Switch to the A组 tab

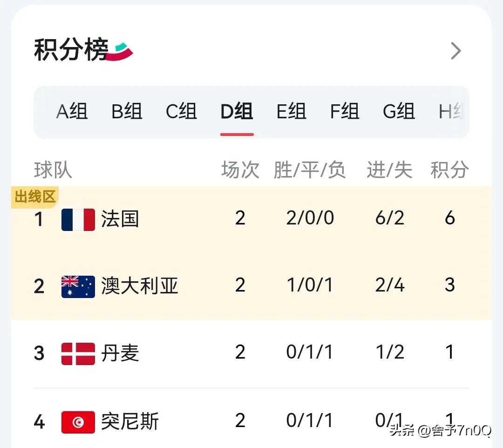pyautogui.click(x=72, y=112)
